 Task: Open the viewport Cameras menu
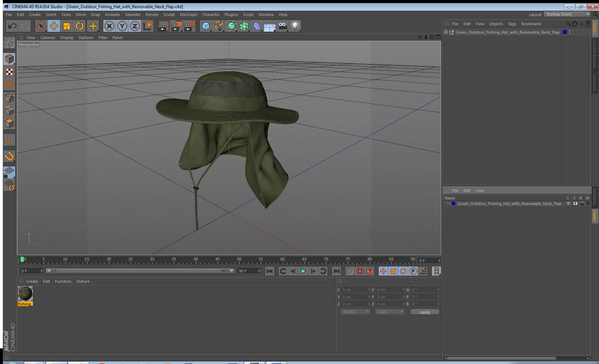[x=48, y=38]
